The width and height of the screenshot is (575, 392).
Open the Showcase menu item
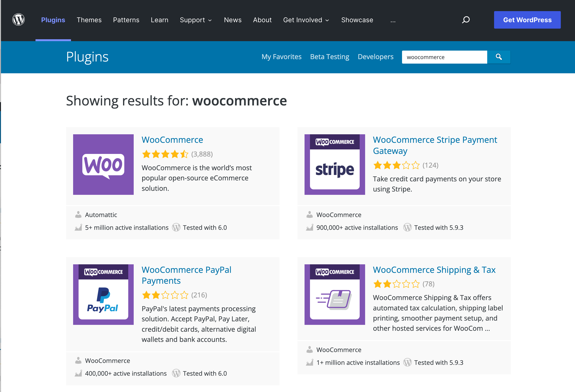tap(357, 20)
